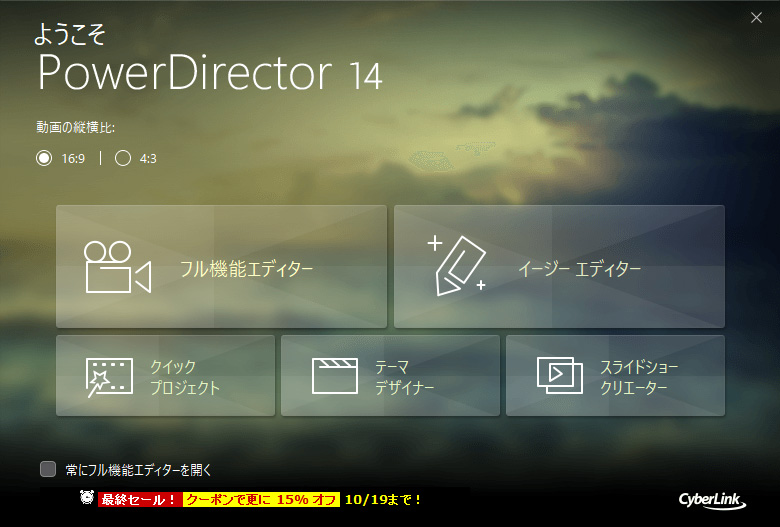Close the welcome dialog with X

(x=756, y=18)
